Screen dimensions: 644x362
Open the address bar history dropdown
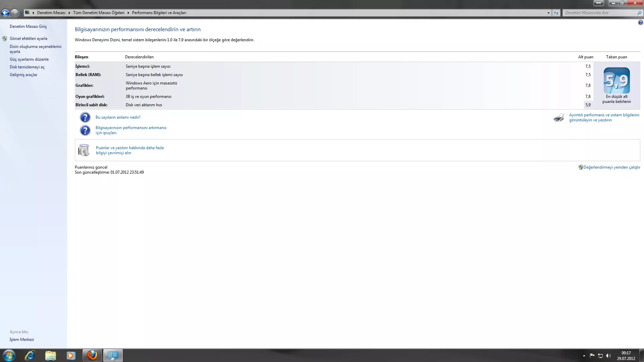pos(548,13)
